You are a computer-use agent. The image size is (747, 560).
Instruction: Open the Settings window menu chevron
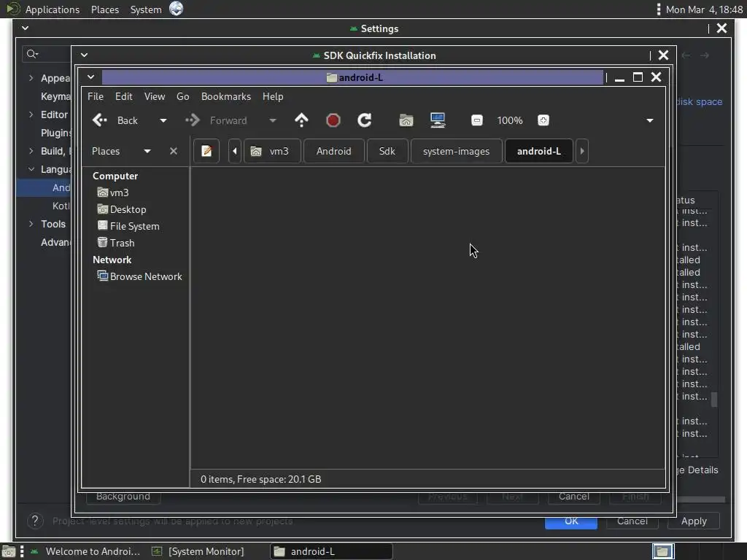pos(26,28)
